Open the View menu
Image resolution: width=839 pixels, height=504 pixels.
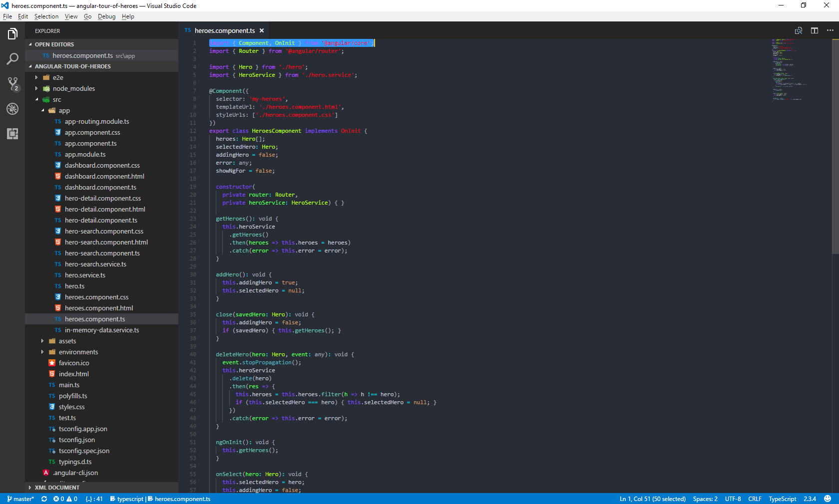(x=71, y=16)
